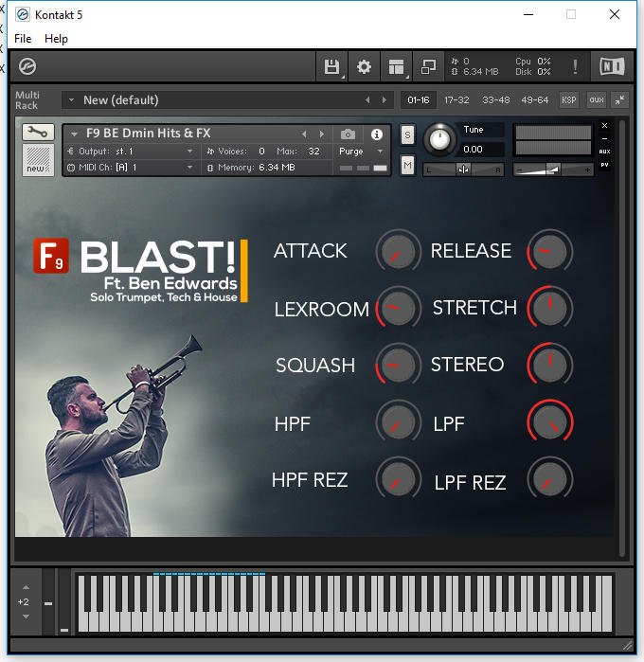Go to next multi with right arrow

(x=385, y=100)
